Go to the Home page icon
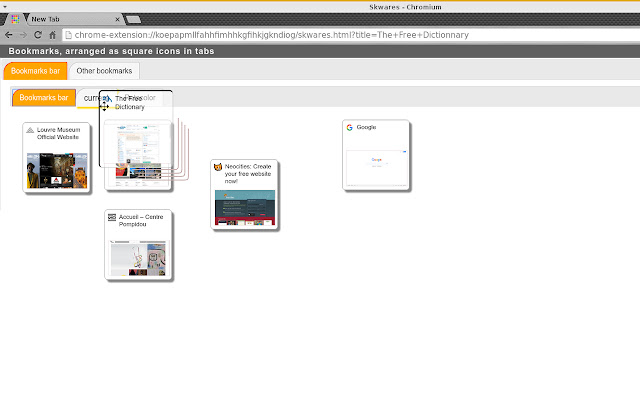The image size is (640, 400). pyautogui.click(x=53, y=35)
